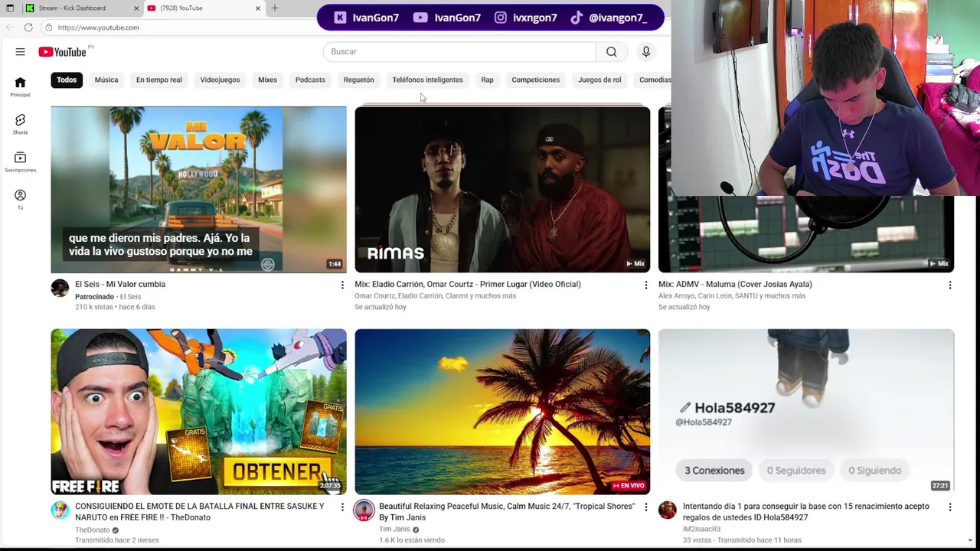The height and width of the screenshot is (551, 980).
Task: Go back with browser back arrow
Action: tap(10, 28)
